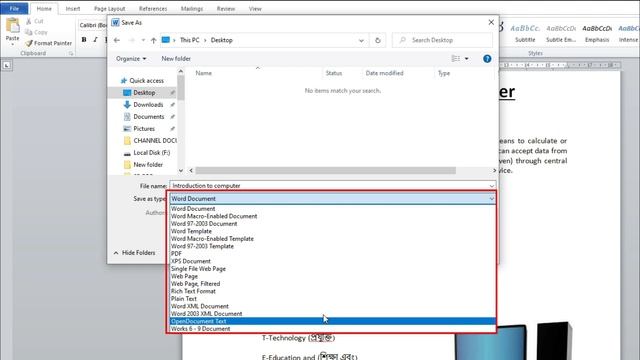Click the Copy icon in the Clipboard group

[x=29, y=32]
